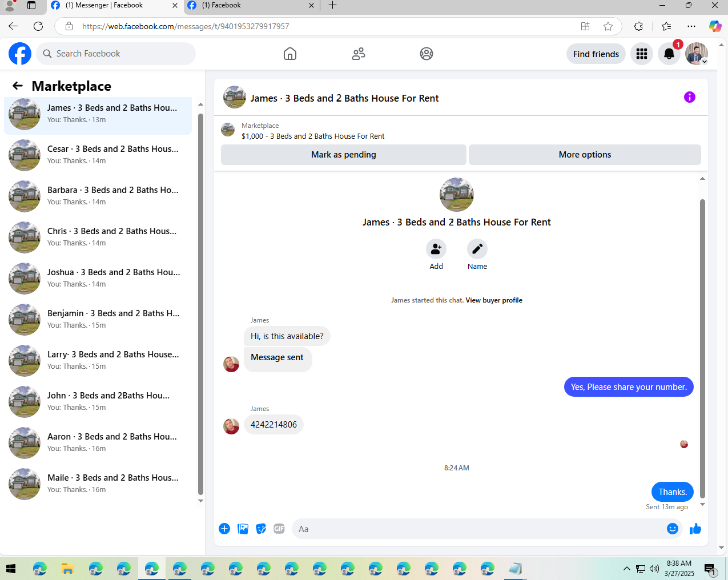The image size is (728, 580).
Task: Click the Name edit pencil icon
Action: point(477,249)
